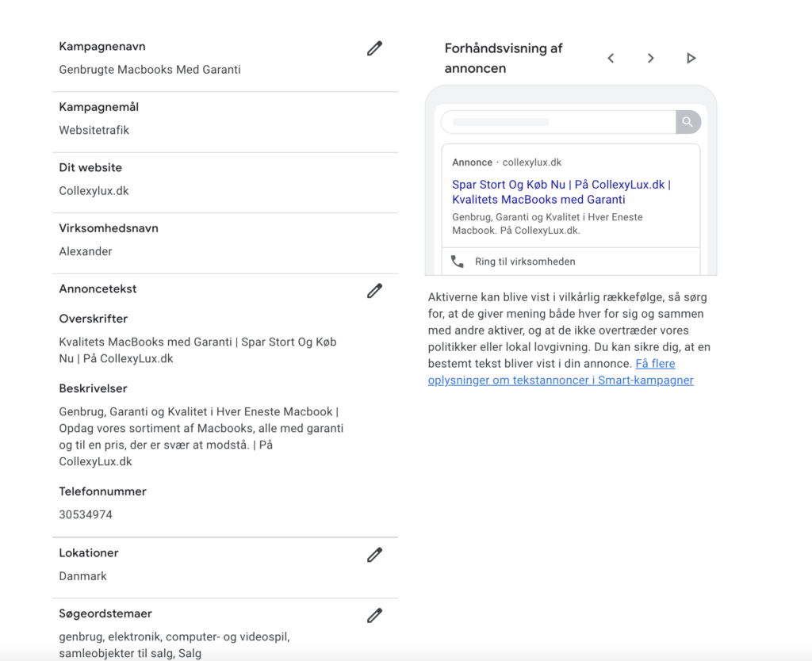Play the ad preview rotation
Screen dimensions: 812x661
tap(691, 58)
